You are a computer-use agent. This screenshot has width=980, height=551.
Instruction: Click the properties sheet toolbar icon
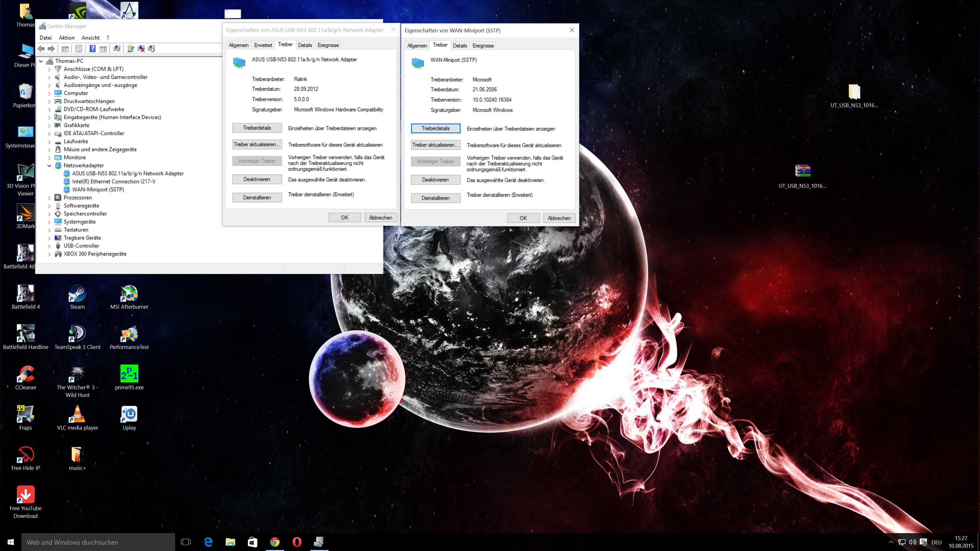[x=79, y=49]
